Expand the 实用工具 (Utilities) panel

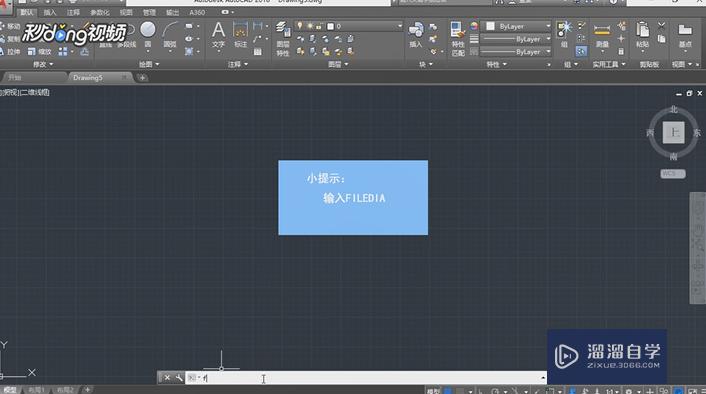coord(609,64)
